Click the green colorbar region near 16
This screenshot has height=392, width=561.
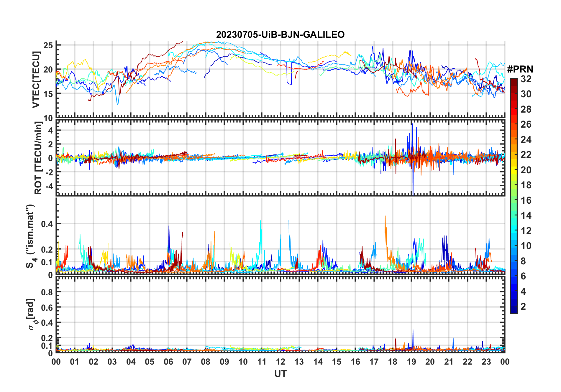point(514,200)
